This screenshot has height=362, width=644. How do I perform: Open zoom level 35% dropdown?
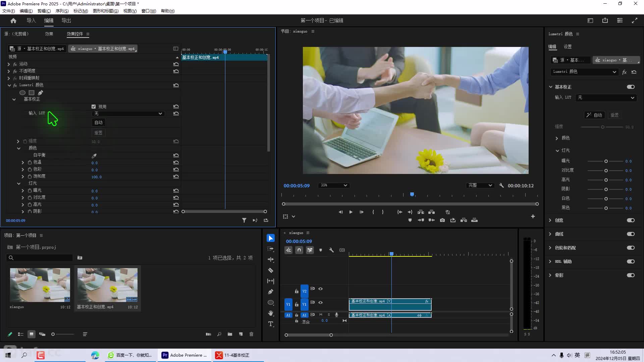point(334,185)
